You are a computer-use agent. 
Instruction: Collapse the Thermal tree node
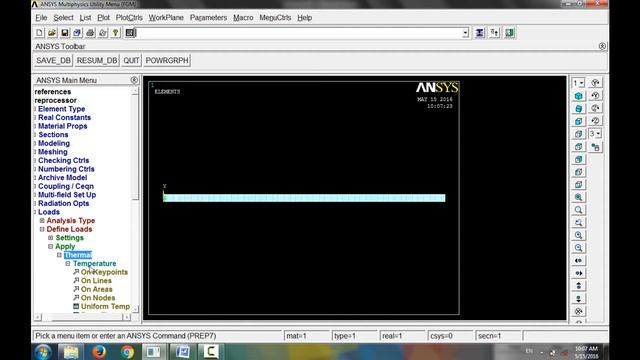[59, 255]
